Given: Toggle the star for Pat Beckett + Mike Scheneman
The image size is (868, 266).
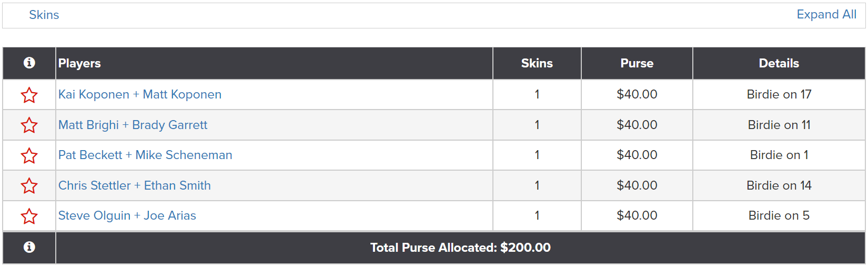Looking at the screenshot, I should click(29, 155).
